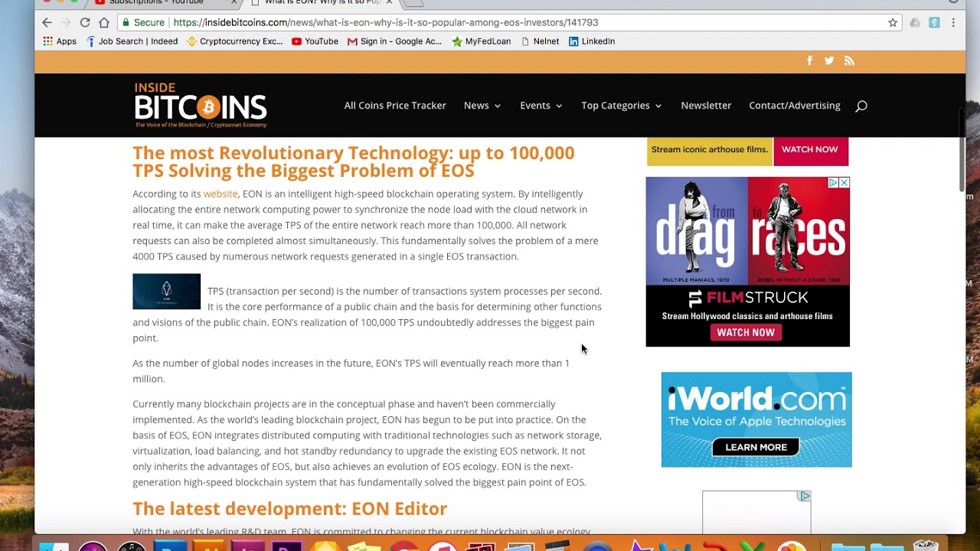The height and width of the screenshot is (551, 980).
Task: Click the heading 'The latest development: EON Editor'
Action: tap(290, 509)
